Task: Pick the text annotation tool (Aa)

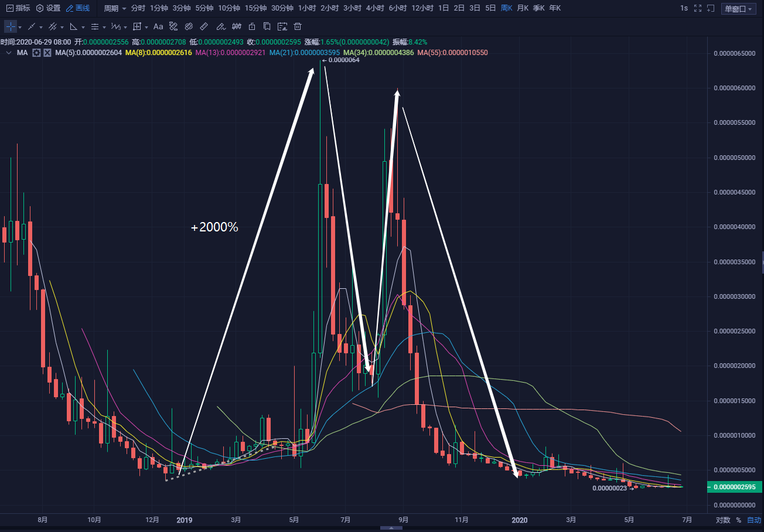Action: click(158, 26)
